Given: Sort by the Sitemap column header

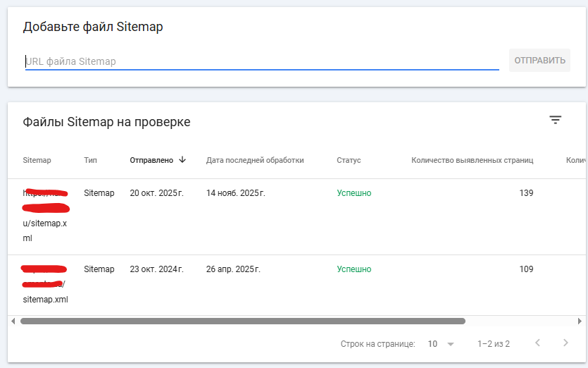Looking at the screenshot, I should [37, 160].
